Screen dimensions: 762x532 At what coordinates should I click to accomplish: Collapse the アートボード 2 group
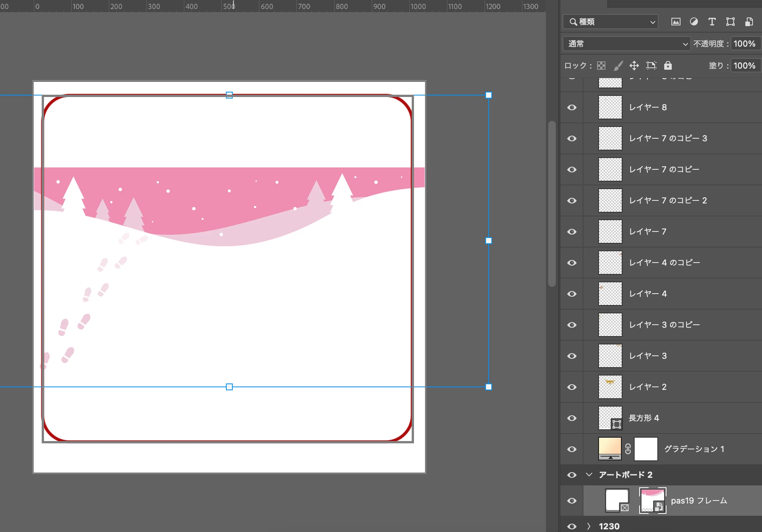tap(589, 475)
